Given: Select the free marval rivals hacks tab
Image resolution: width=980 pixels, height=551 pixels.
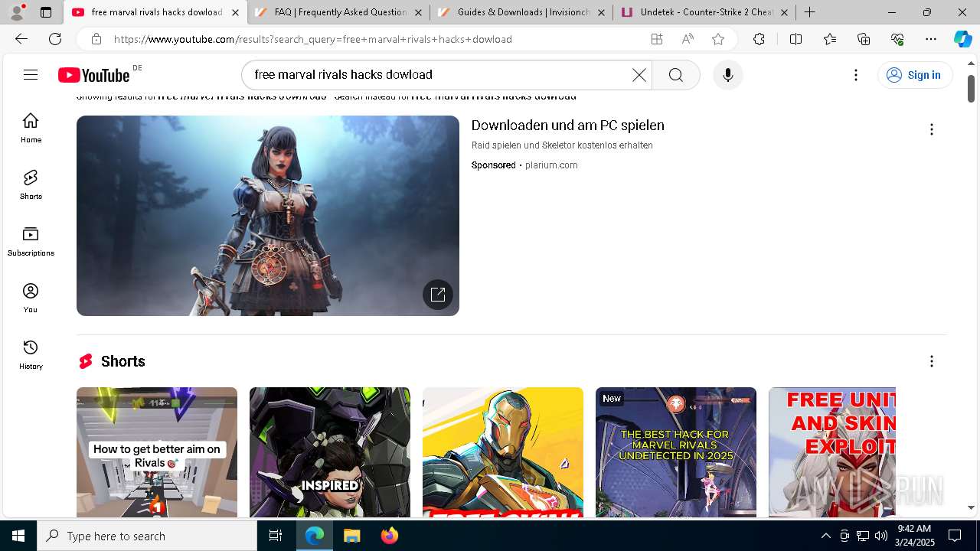Looking at the screenshot, I should pyautogui.click(x=155, y=12).
